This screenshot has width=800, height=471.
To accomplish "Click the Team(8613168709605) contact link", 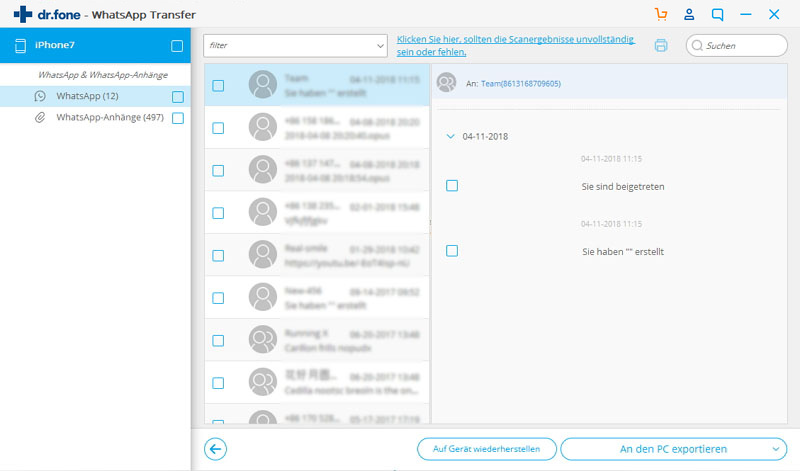I will click(x=520, y=84).
